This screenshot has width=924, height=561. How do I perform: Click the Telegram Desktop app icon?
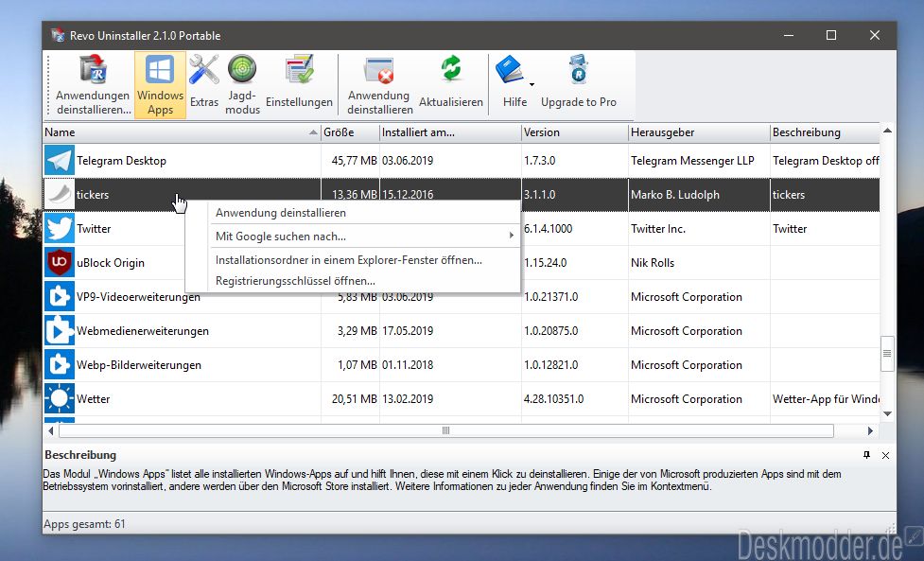tap(60, 160)
